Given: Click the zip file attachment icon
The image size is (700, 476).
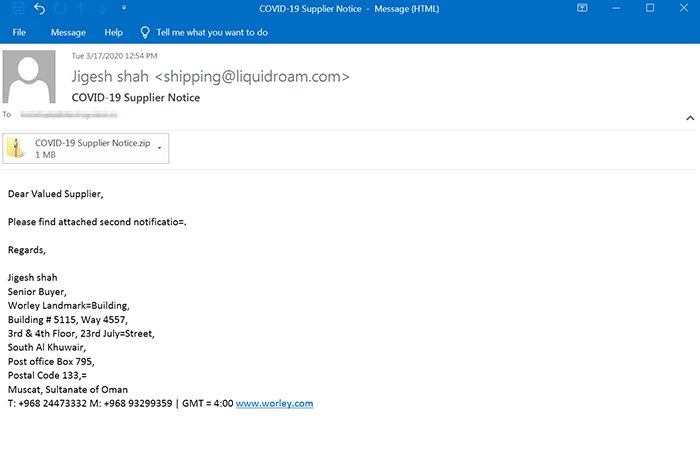Looking at the screenshot, I should pyautogui.click(x=17, y=148).
